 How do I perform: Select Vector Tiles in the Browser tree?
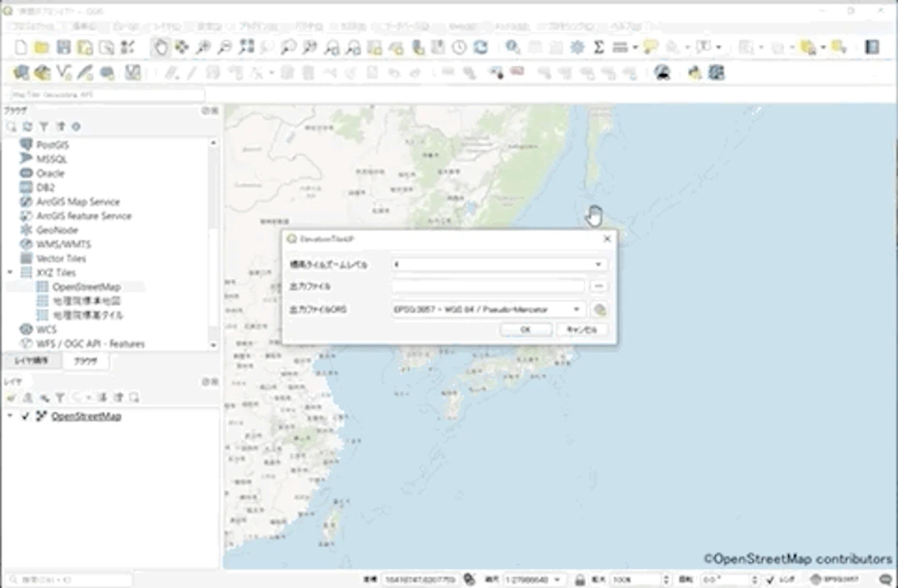tap(62, 259)
